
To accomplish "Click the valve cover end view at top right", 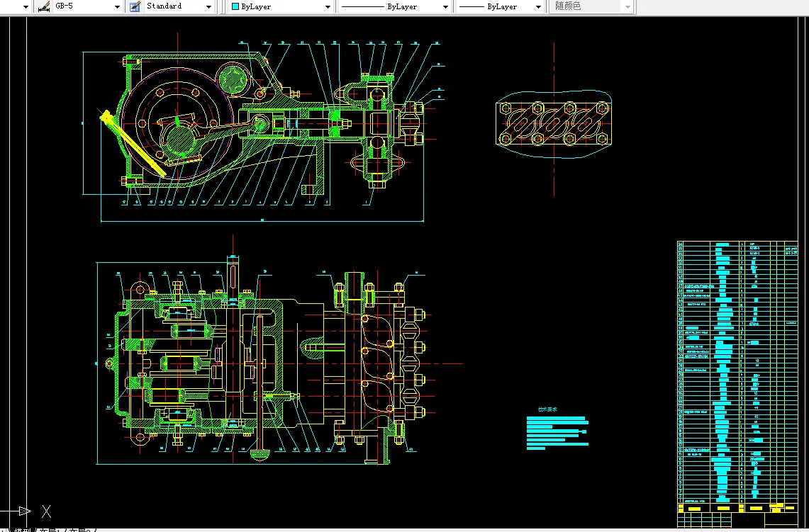I will point(553,124).
